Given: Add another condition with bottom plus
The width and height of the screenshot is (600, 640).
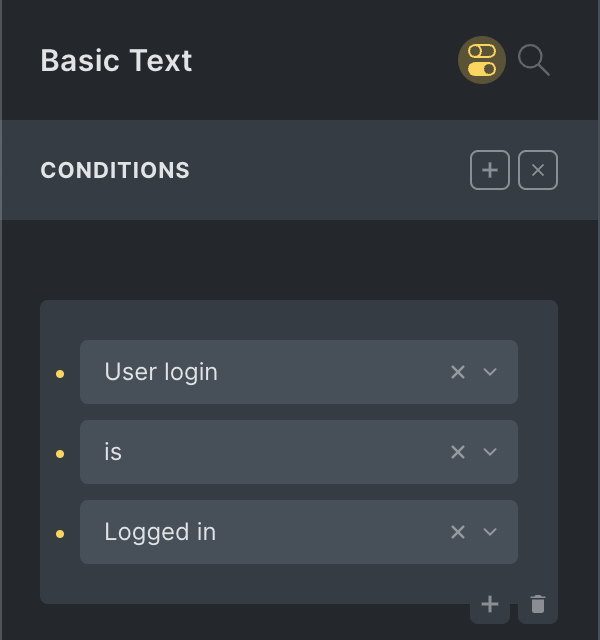Looking at the screenshot, I should pyautogui.click(x=490, y=604).
